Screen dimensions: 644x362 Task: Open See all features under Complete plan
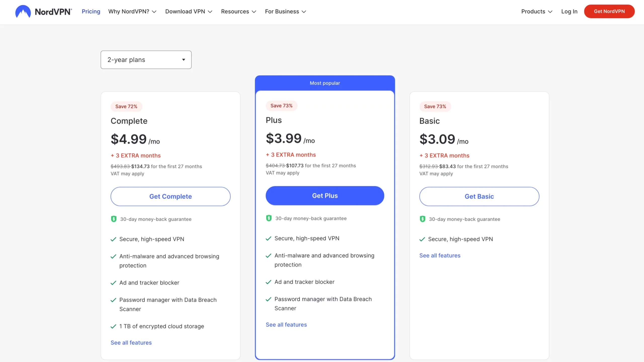click(131, 343)
